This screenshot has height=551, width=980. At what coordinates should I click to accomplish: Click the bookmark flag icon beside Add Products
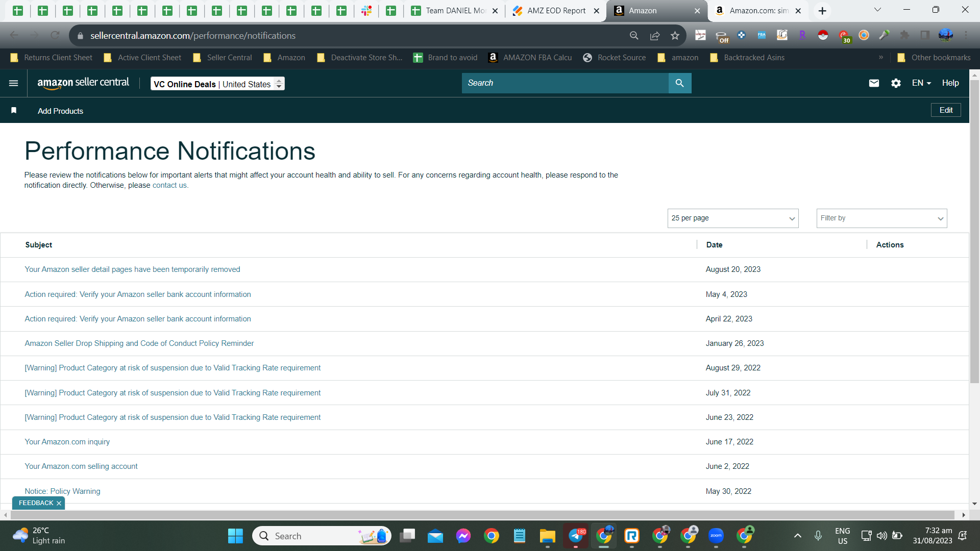coord(14,110)
